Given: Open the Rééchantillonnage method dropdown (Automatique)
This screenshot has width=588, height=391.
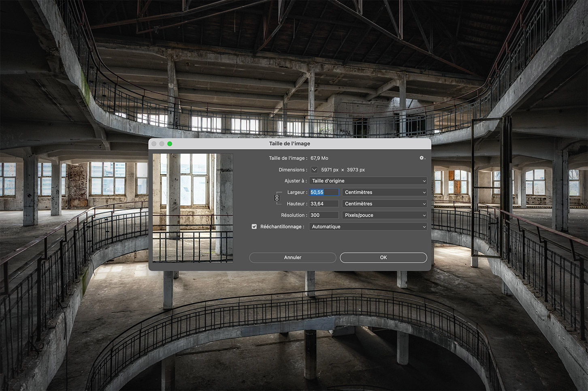Looking at the screenshot, I should [368, 226].
